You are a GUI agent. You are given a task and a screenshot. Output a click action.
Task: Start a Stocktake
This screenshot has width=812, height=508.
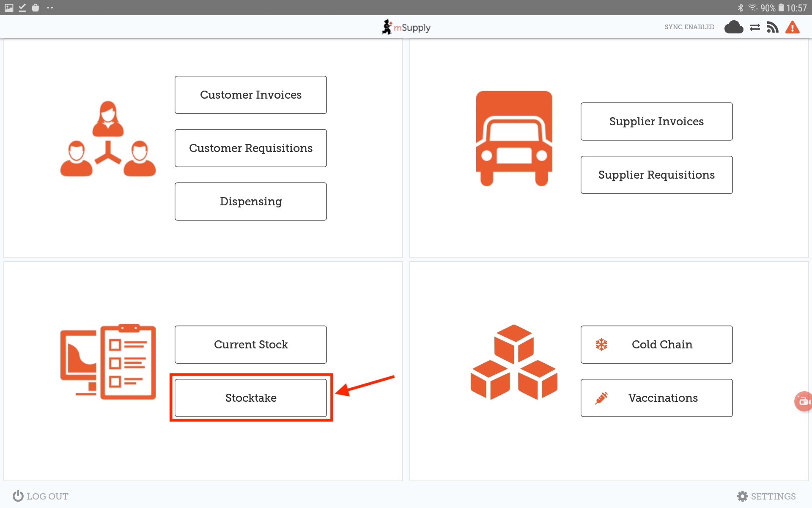point(250,398)
